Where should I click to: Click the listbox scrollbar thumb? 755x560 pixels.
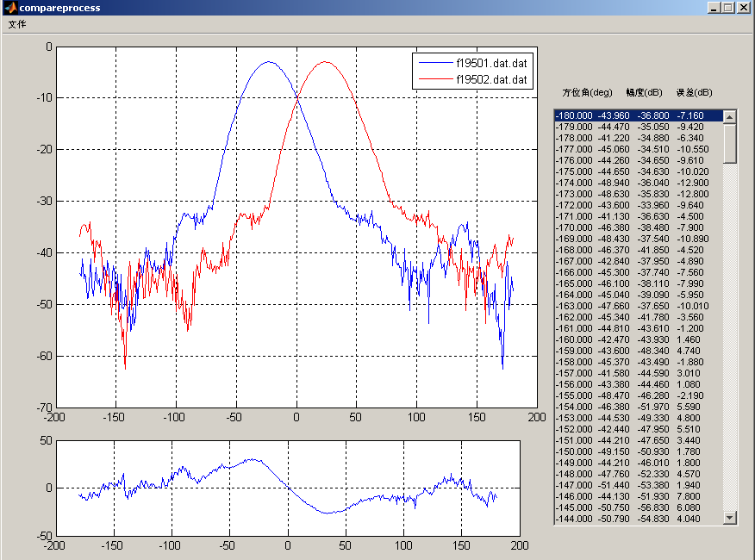(730, 144)
